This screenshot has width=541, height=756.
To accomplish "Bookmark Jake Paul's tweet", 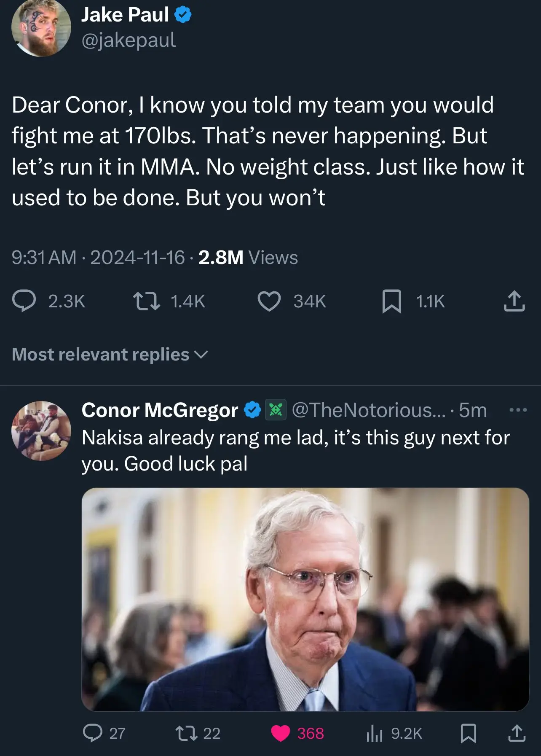I will 392,300.
